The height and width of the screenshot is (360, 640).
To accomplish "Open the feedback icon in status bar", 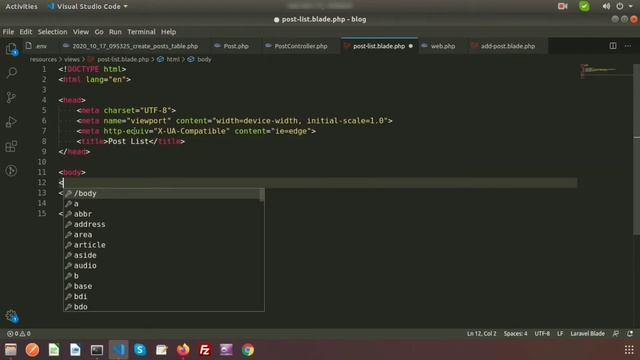I will tap(616, 333).
